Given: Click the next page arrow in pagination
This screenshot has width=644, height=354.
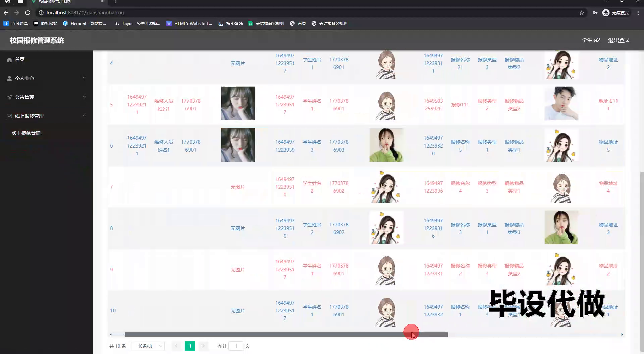Looking at the screenshot, I should click(x=203, y=346).
